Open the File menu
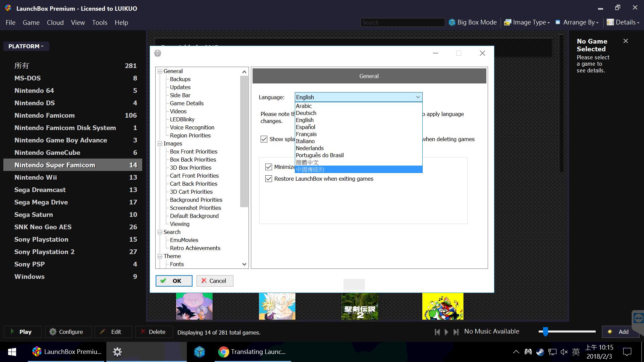This screenshot has height=362, width=644. [10, 22]
